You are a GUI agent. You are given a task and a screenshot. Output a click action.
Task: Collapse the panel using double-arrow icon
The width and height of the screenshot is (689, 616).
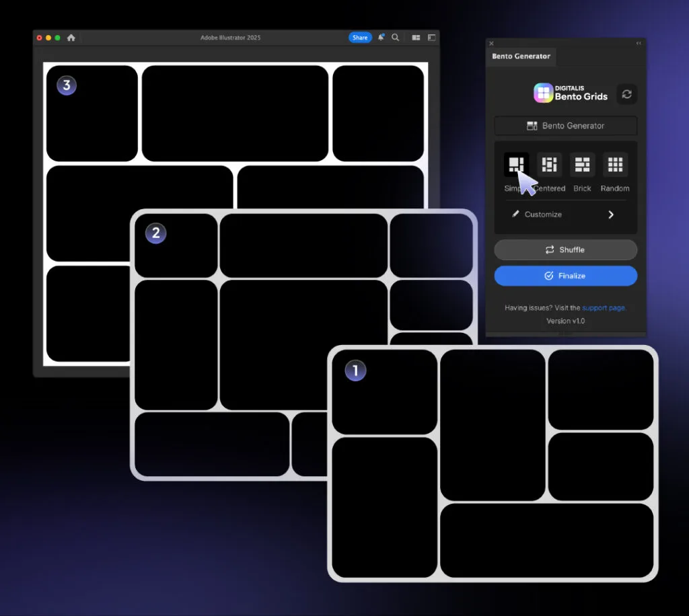pyautogui.click(x=639, y=43)
